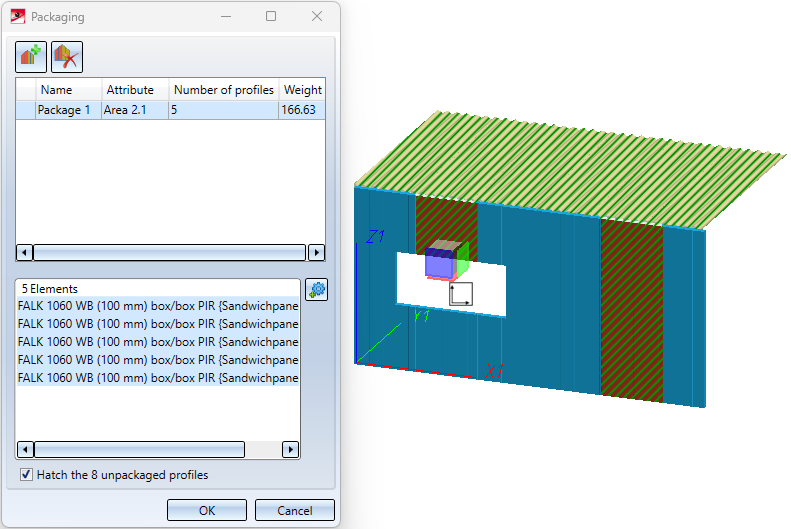Click the package table horizontal scrollbar thumb

tap(170, 252)
